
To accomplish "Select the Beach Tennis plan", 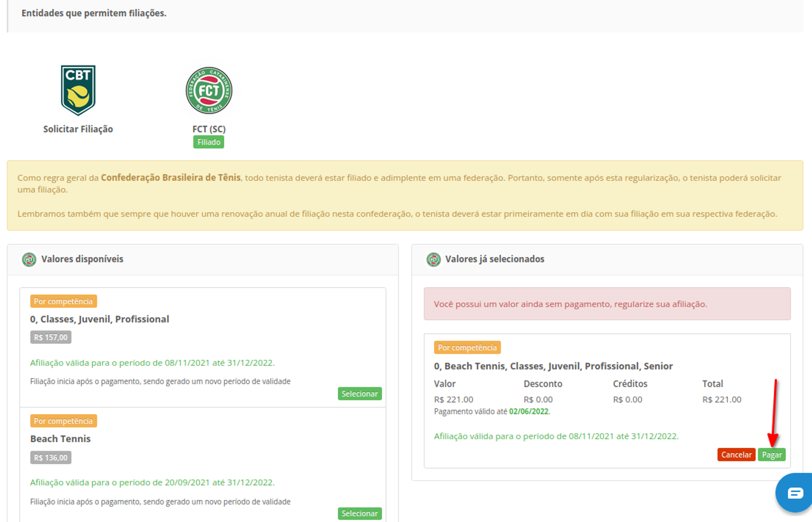I will click(359, 513).
